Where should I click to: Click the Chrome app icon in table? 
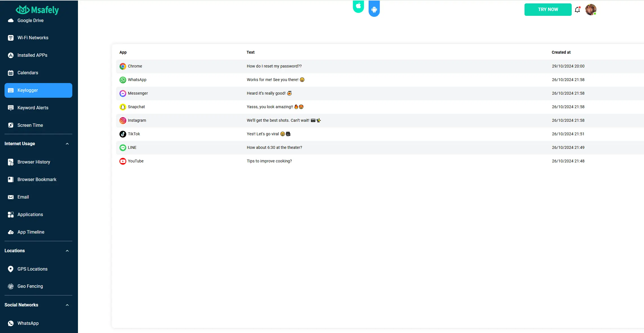pyautogui.click(x=123, y=66)
